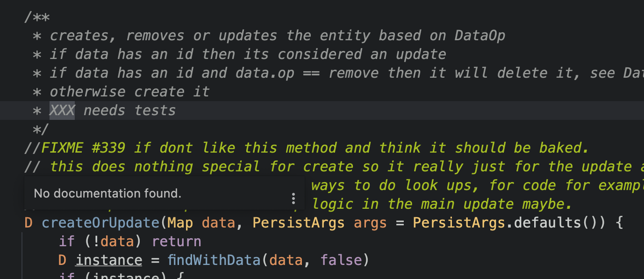Click the D type before instance
Viewport: 644px width, 279px height.
click(x=62, y=260)
